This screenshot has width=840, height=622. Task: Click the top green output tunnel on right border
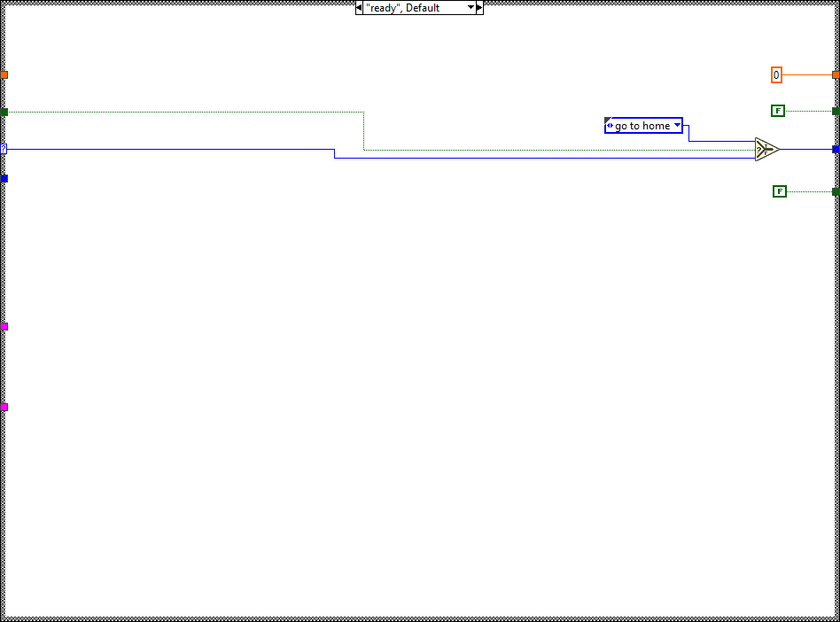pos(836,111)
